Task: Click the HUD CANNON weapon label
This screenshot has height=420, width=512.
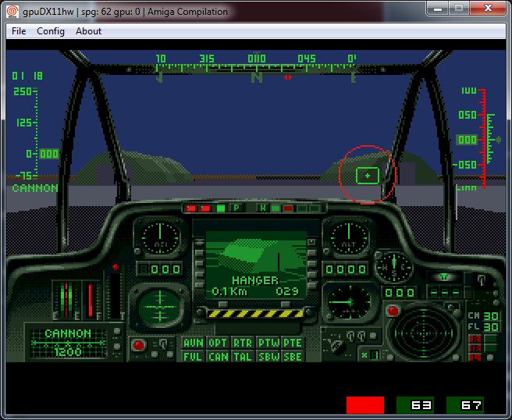Action: click(35, 188)
